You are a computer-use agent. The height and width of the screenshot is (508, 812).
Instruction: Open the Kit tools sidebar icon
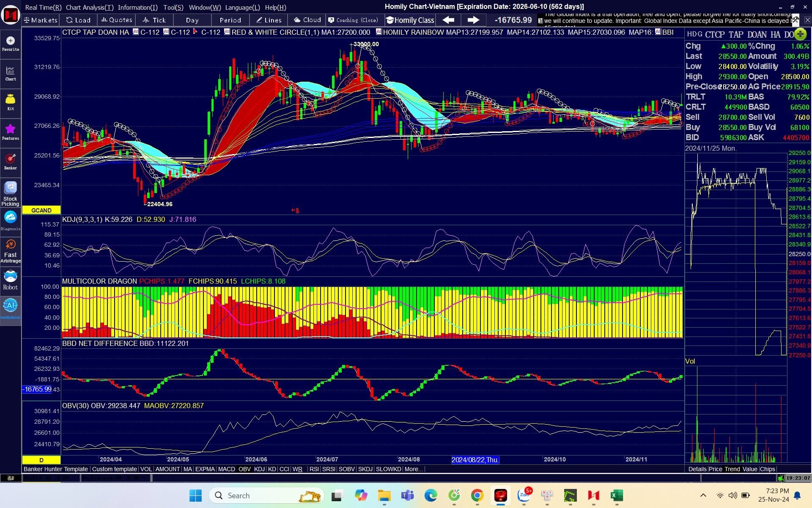(11, 103)
